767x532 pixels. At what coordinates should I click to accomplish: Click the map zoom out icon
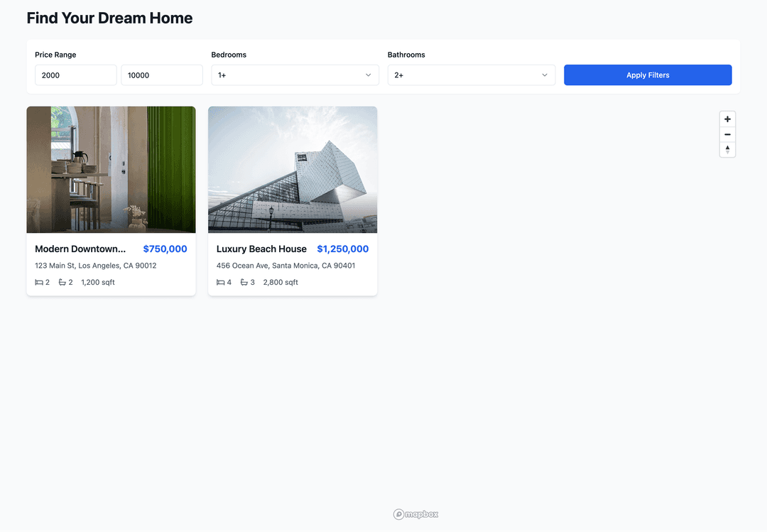tap(727, 134)
